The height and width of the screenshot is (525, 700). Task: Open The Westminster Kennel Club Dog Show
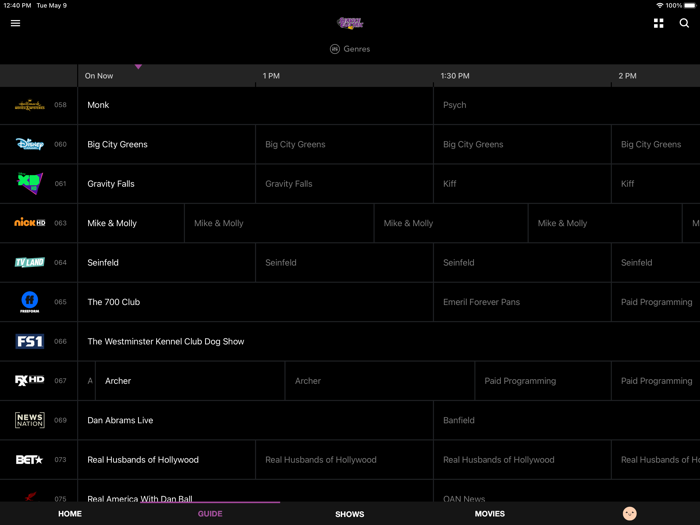389,342
